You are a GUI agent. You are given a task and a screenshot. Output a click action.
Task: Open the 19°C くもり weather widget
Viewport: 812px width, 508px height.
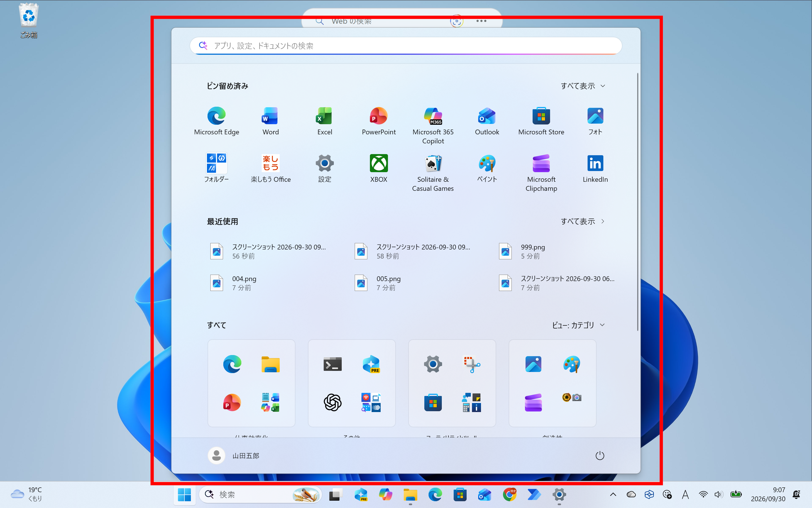[27, 494]
